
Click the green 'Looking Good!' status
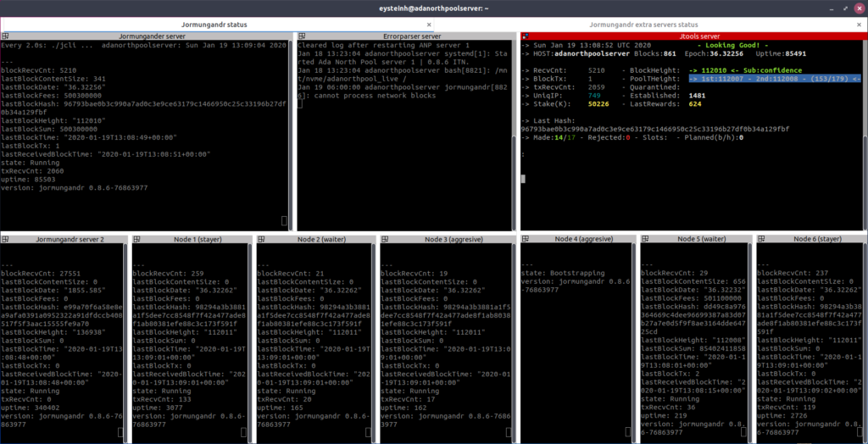click(x=732, y=46)
